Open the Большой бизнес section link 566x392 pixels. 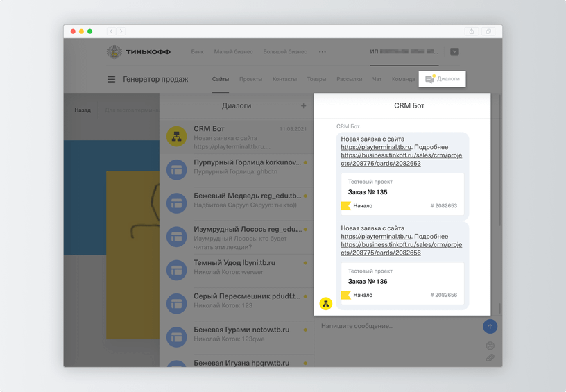pyautogui.click(x=285, y=51)
